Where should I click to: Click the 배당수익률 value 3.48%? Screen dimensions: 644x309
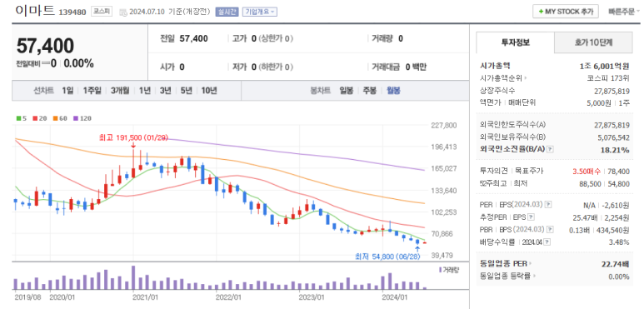[x=619, y=242]
